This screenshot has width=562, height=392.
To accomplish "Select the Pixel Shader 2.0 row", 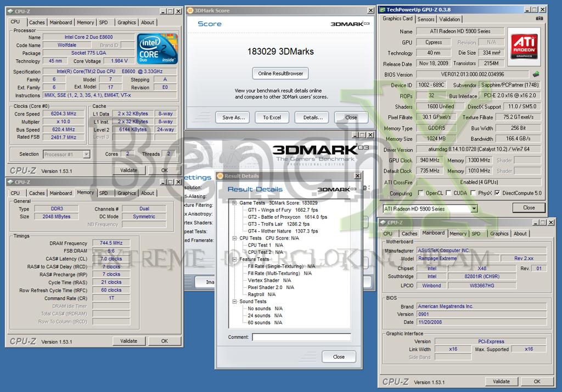I will coord(271,287).
